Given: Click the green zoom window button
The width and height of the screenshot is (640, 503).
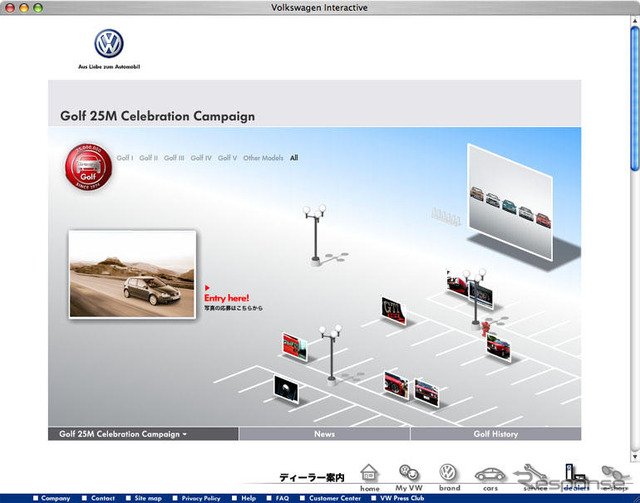Looking at the screenshot, I should tap(38, 8).
